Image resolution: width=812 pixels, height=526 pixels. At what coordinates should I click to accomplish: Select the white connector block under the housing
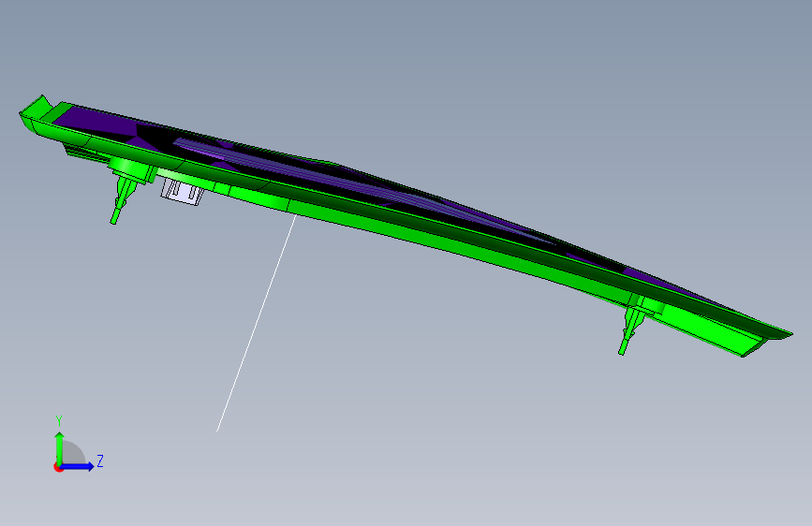[182, 192]
